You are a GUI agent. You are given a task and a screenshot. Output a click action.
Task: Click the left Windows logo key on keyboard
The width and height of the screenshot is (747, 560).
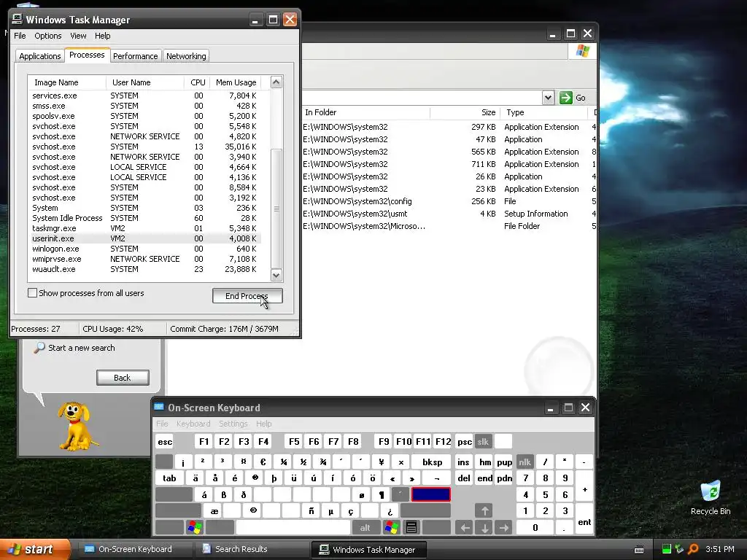pos(194,527)
